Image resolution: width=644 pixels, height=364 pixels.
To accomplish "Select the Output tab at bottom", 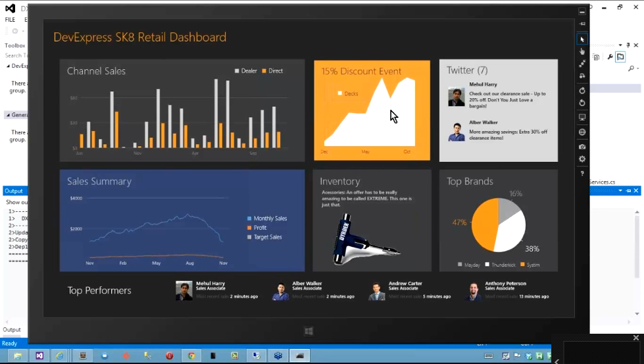I will (x=11, y=330).
